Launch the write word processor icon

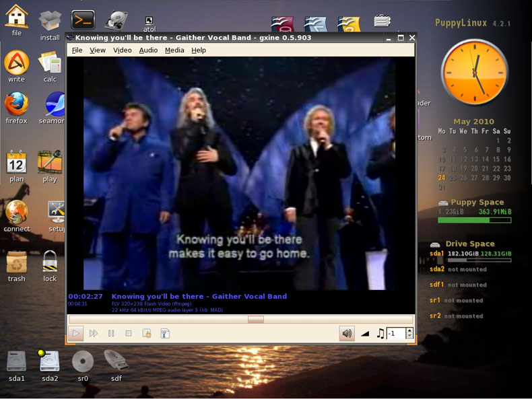16,67
